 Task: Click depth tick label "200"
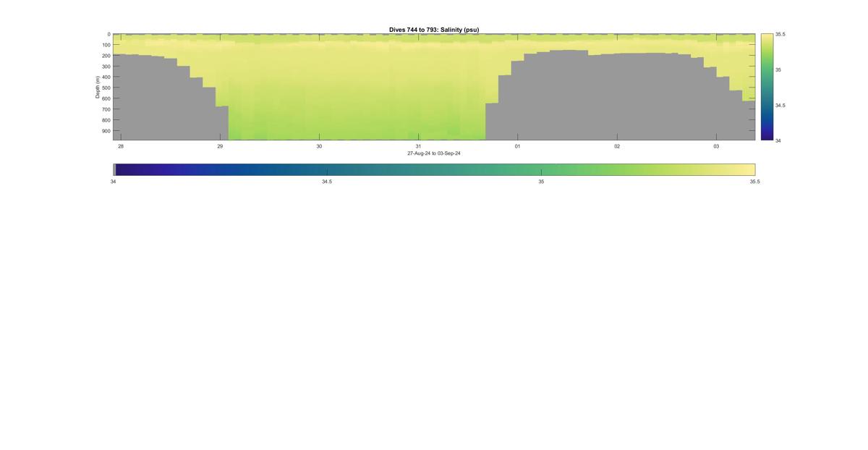106,56
